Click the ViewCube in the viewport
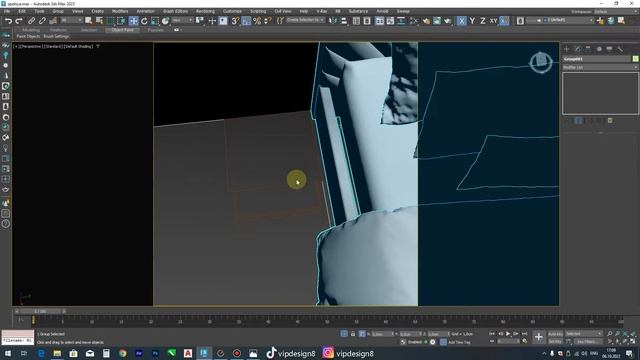640x360 pixels. [x=541, y=62]
